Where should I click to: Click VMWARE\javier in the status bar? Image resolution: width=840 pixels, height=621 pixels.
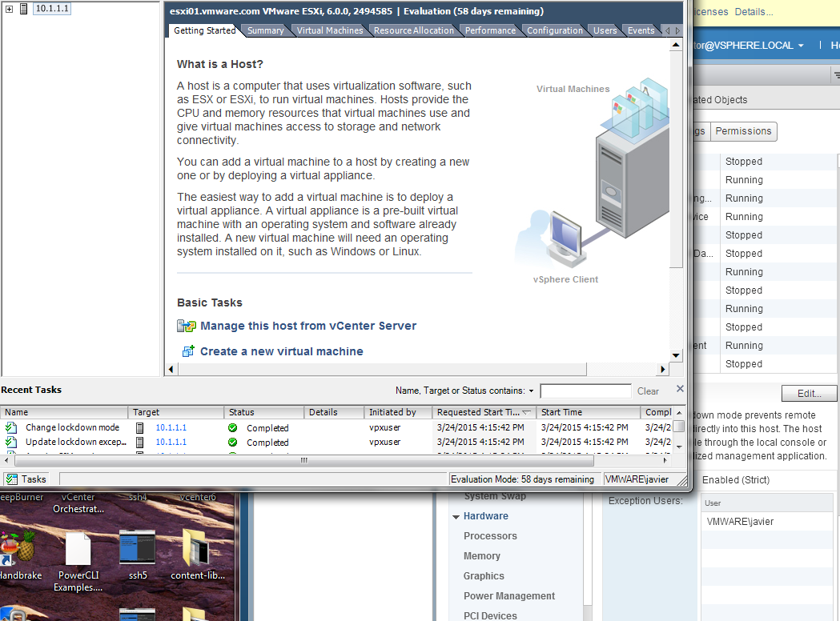637,479
